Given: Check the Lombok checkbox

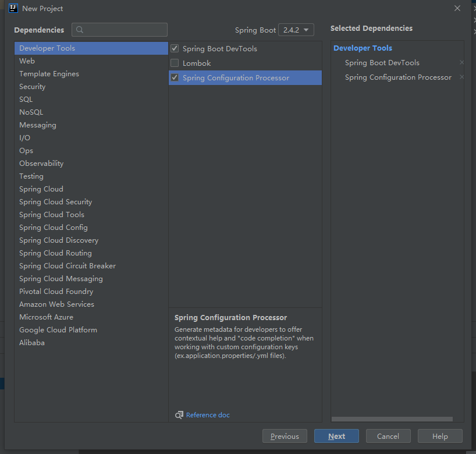Looking at the screenshot, I should click(175, 63).
